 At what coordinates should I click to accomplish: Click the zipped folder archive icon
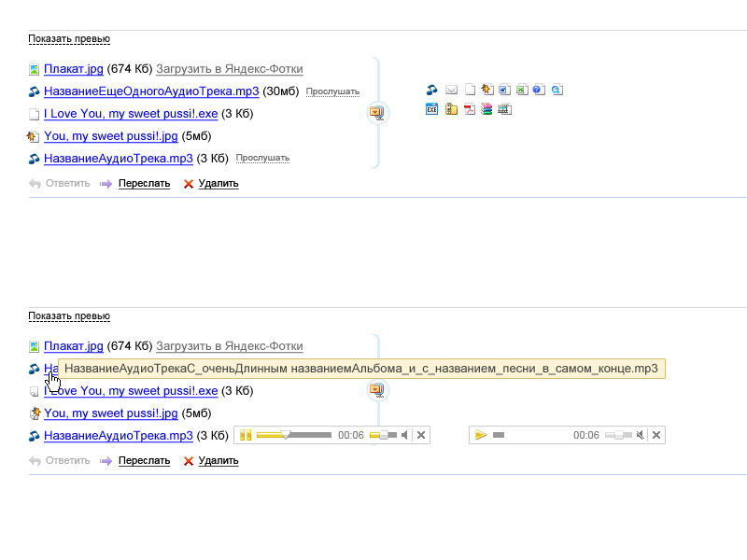coord(451,109)
